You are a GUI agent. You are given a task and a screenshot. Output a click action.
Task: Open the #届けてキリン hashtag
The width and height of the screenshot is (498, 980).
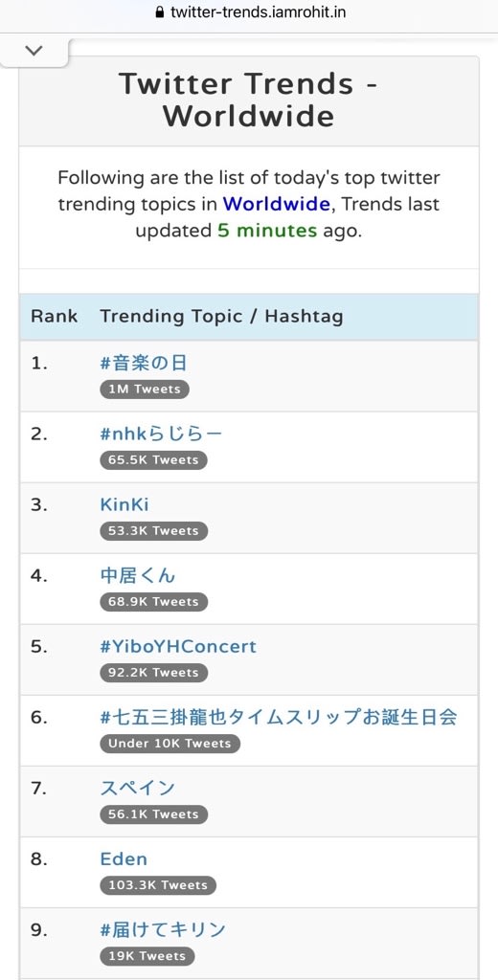click(162, 929)
